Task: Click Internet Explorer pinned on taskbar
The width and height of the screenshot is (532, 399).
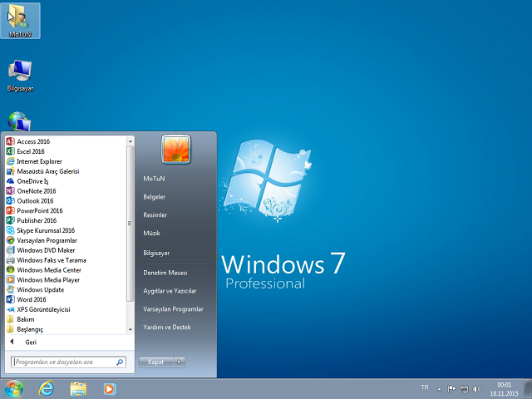Action: [47, 388]
